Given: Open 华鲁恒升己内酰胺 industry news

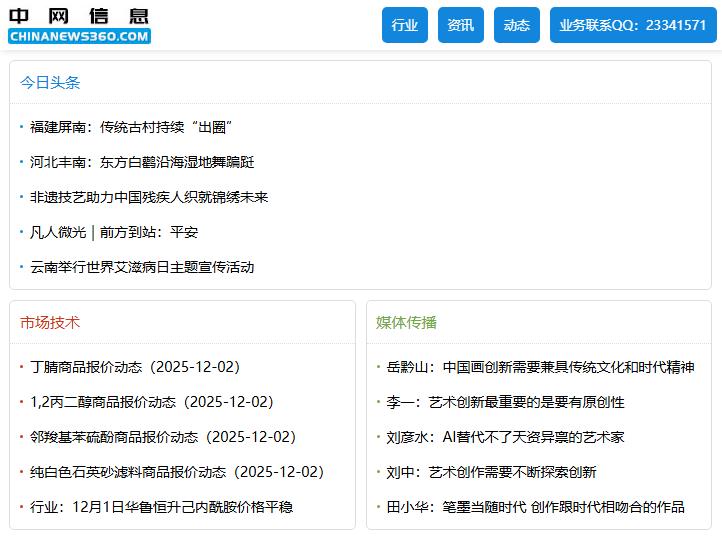Looking at the screenshot, I should pos(161,507).
